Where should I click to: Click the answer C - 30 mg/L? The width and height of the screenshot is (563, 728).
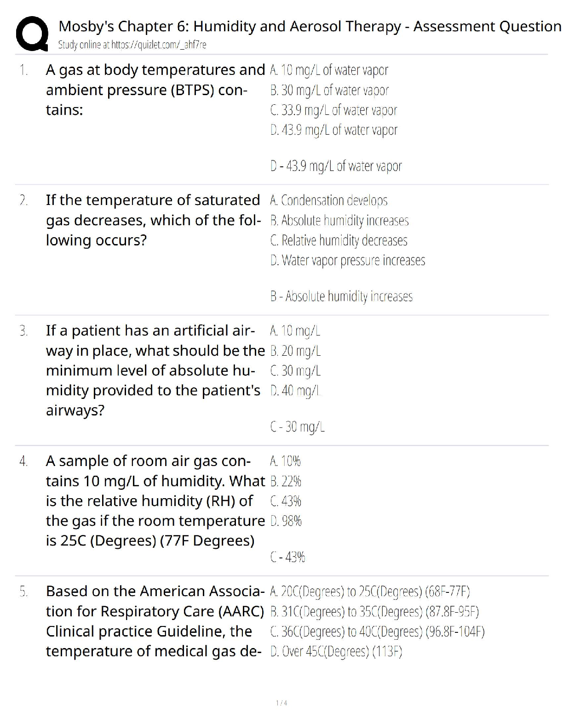click(297, 427)
